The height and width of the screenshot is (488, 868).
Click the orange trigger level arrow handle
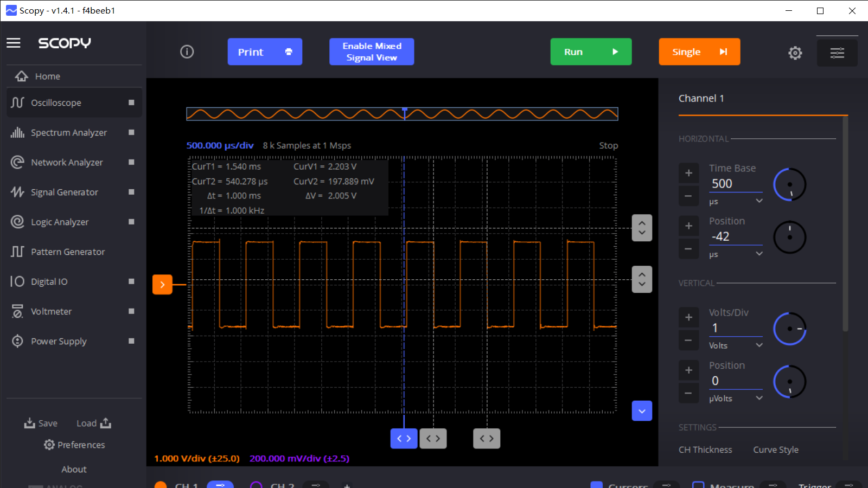[x=162, y=285]
